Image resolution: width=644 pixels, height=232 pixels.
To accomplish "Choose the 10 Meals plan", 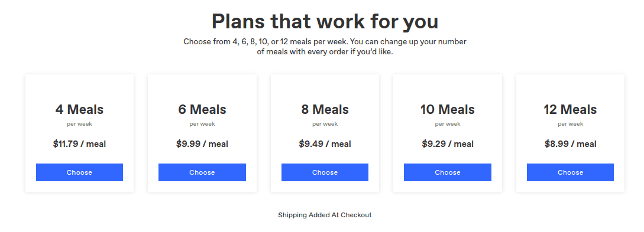I will (447, 172).
